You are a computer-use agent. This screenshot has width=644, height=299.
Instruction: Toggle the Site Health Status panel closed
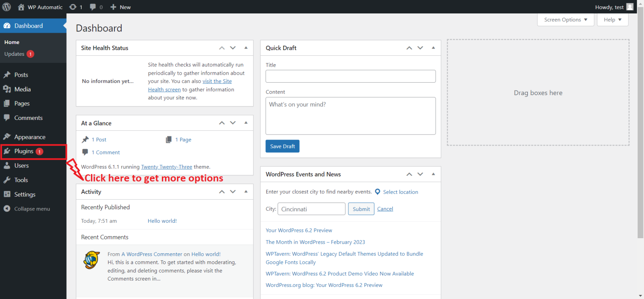tap(246, 48)
